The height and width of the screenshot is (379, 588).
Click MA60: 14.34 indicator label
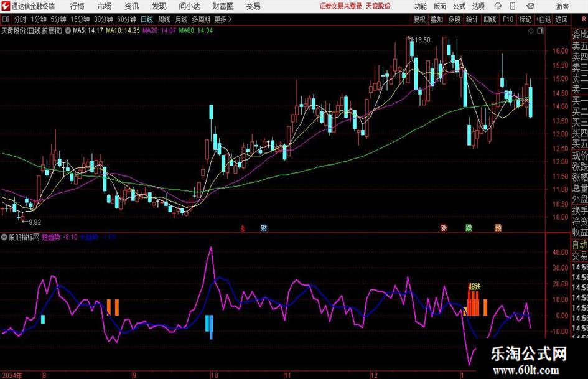(x=196, y=30)
